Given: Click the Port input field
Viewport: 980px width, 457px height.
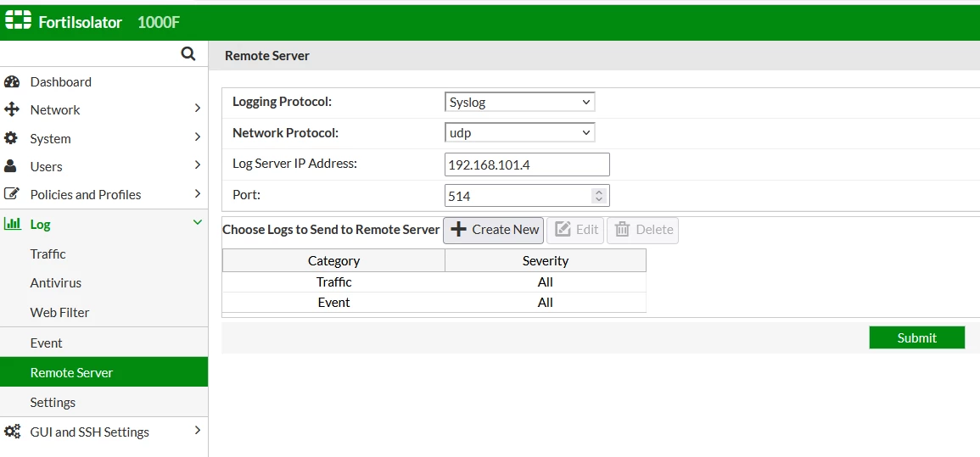Looking at the screenshot, I should (527, 195).
